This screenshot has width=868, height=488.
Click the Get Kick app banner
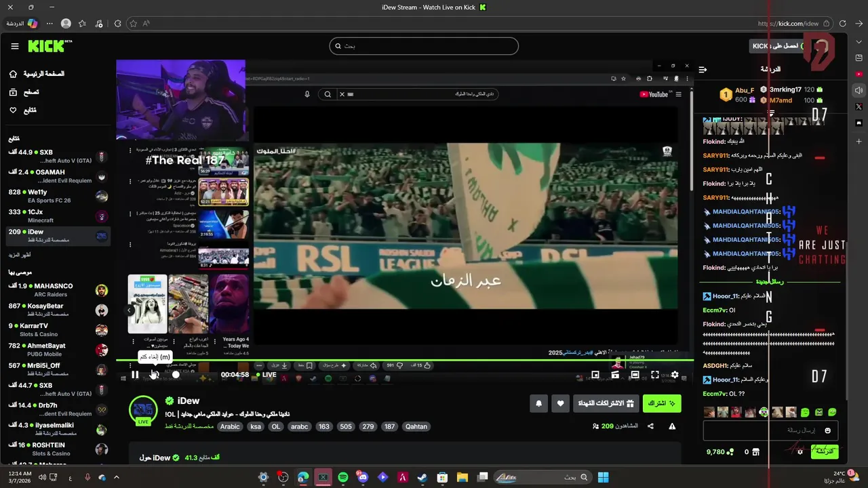pos(777,46)
